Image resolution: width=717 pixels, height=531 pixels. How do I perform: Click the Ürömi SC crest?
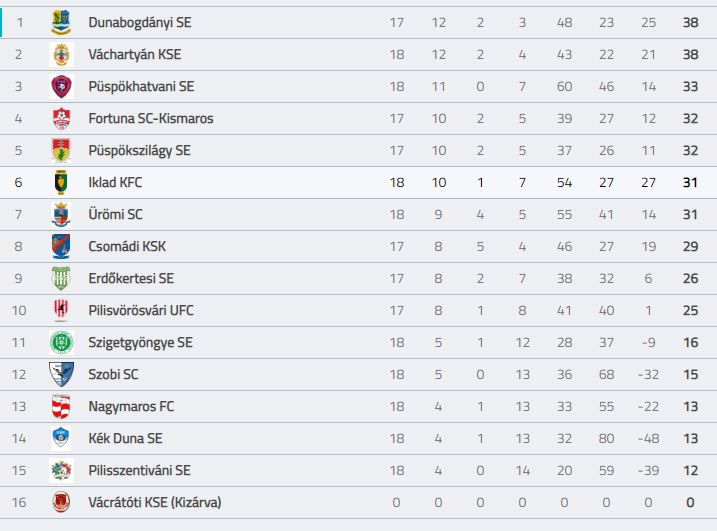[61, 215]
